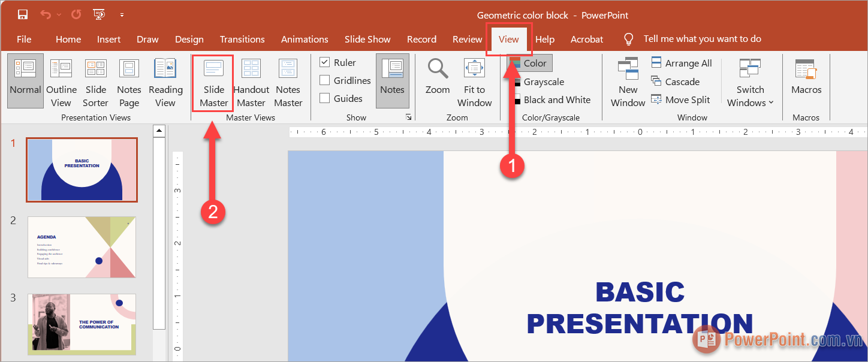Select the Design tab
The image size is (868, 362).
(x=189, y=40)
